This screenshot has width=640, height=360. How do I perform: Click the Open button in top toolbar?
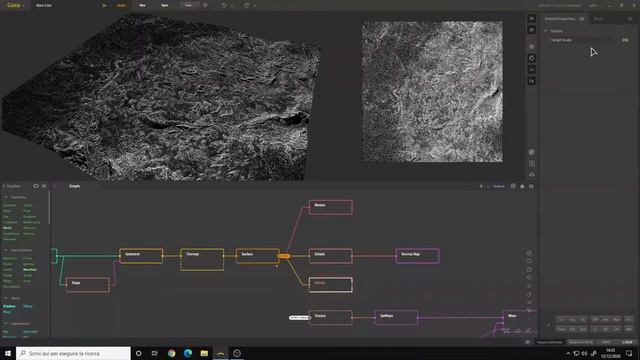[x=164, y=5]
